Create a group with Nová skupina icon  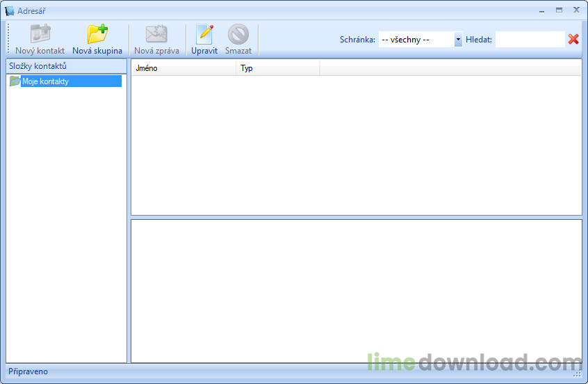click(97, 34)
